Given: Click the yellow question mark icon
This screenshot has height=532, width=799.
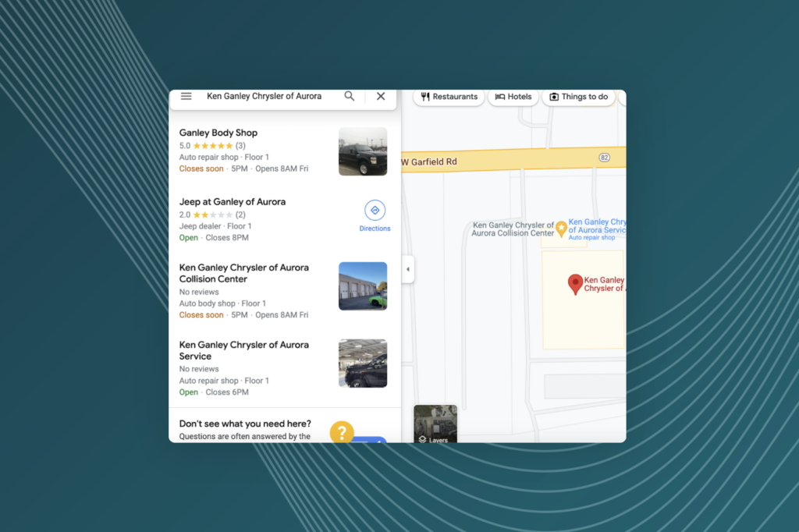Looking at the screenshot, I should coord(342,432).
